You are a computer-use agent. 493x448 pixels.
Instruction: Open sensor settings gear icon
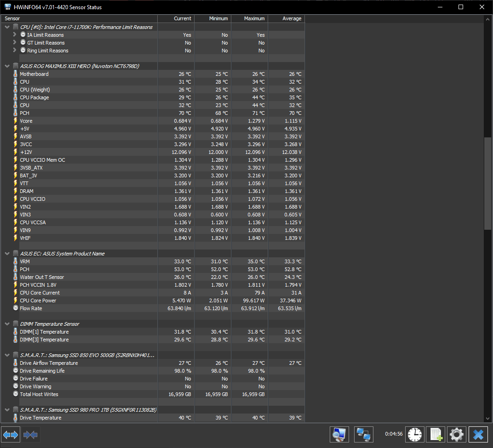457,435
